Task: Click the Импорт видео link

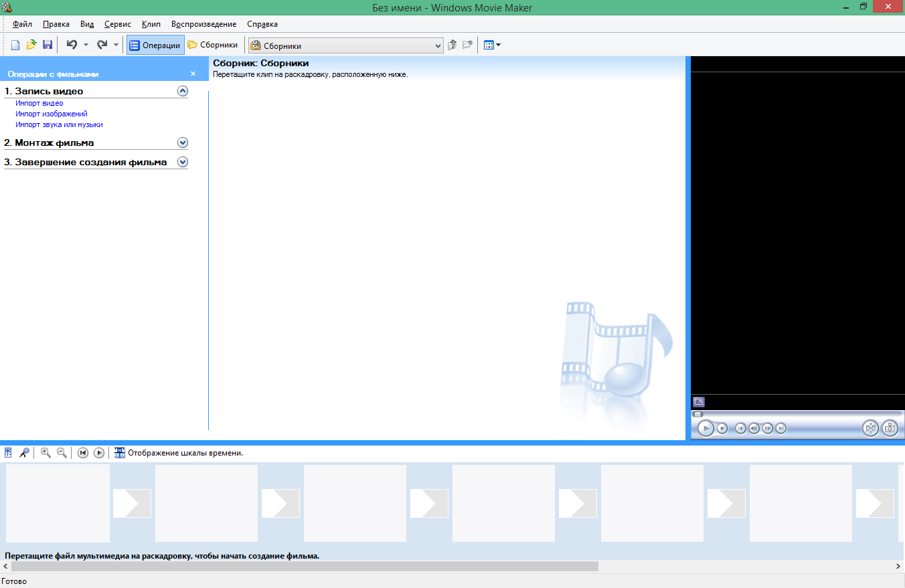Action: 39,103
